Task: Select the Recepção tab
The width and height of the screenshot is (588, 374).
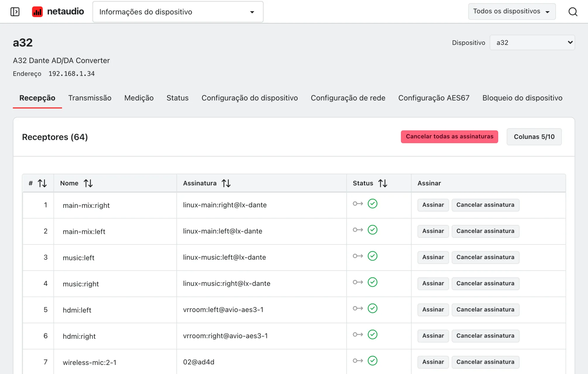Action: (37, 98)
